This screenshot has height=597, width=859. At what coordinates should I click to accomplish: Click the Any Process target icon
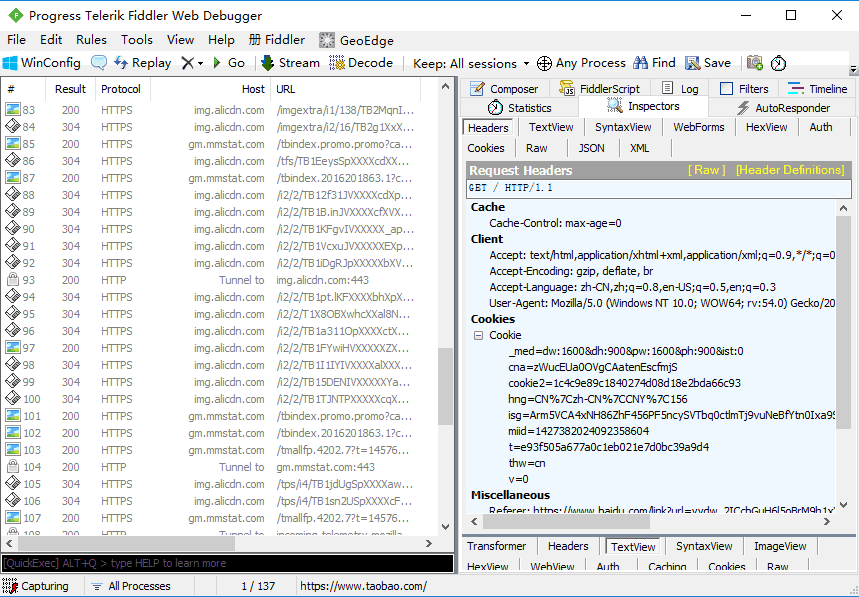click(x=544, y=64)
